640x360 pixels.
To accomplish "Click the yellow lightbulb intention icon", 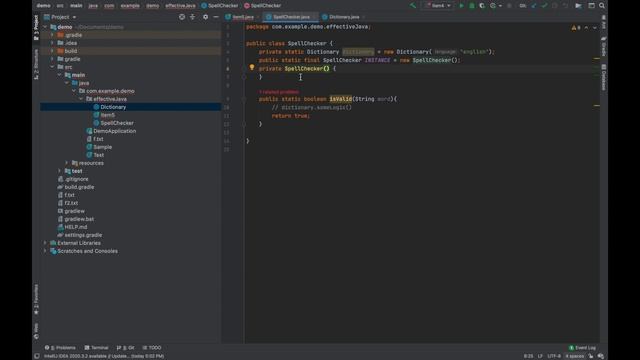I will (x=252, y=67).
